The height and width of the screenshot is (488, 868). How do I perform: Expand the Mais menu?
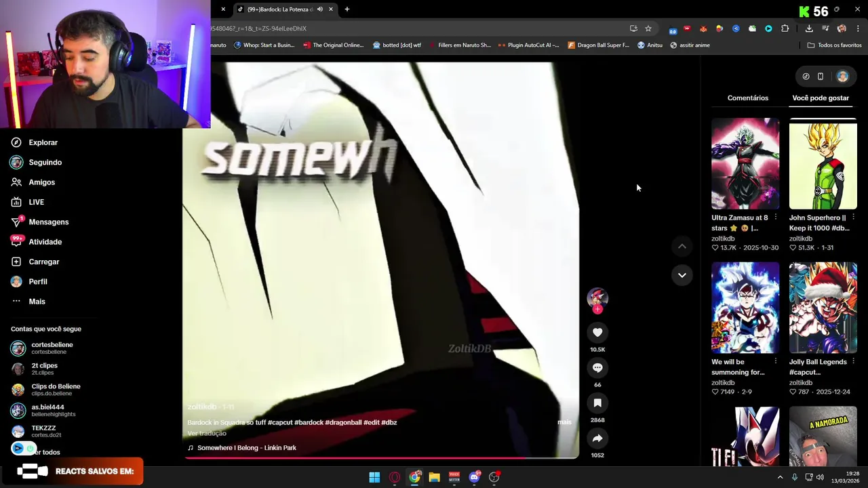28,301
